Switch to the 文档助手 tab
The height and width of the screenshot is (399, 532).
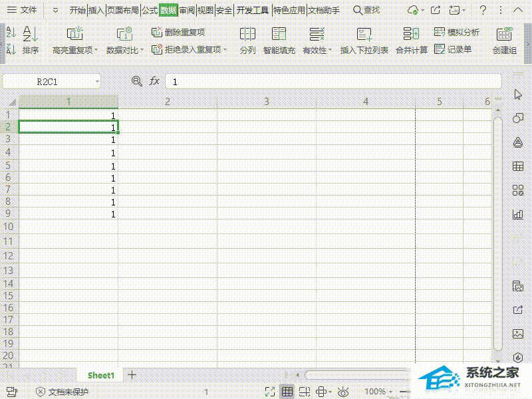pos(324,10)
